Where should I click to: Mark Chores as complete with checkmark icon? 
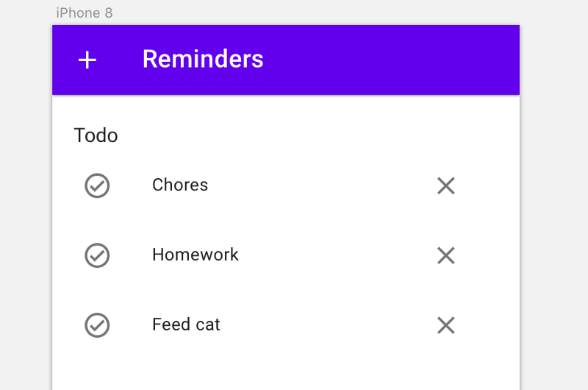(97, 185)
